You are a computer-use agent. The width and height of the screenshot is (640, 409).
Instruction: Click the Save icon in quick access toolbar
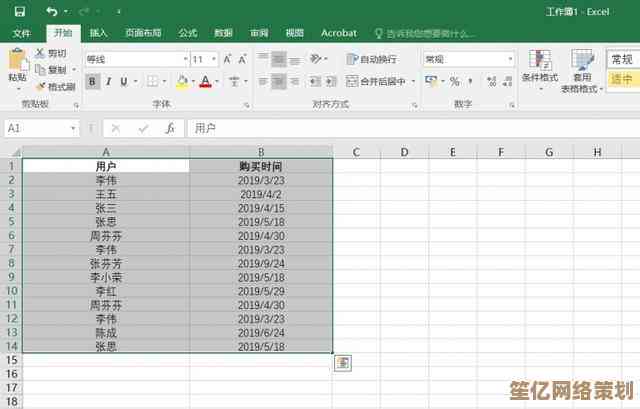click(x=22, y=10)
